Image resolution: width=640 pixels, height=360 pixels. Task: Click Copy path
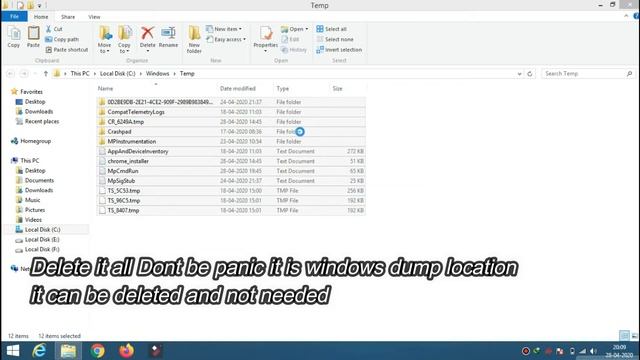[62, 39]
